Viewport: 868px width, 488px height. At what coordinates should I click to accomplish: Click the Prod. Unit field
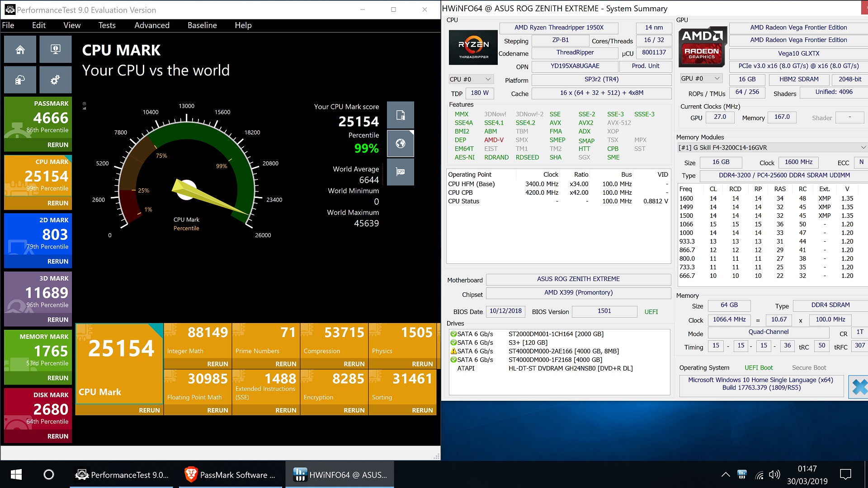(645, 66)
